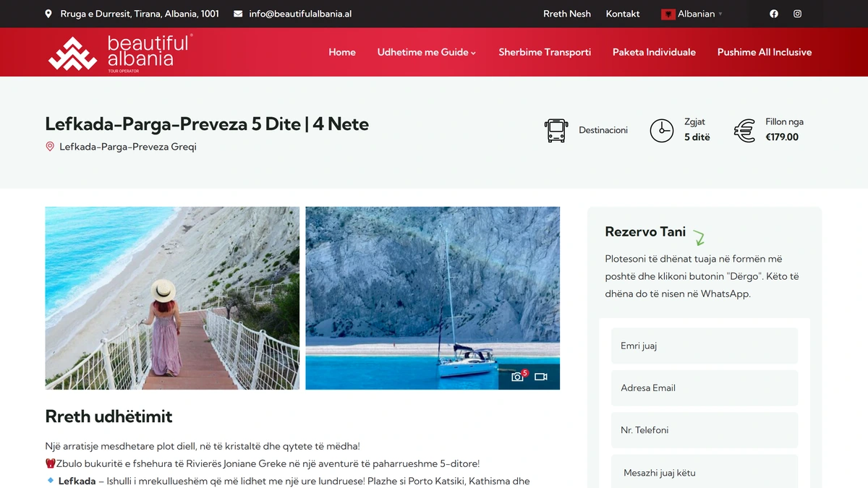This screenshot has width=868, height=488.
Task: Open the Instagram profile icon
Action: tap(797, 14)
